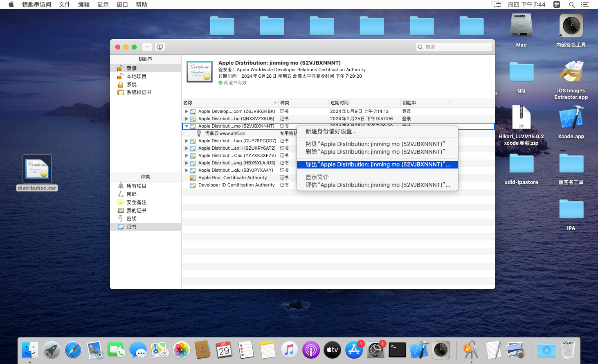Open Photos from the Dock
The image size is (598, 364).
tap(181, 350)
